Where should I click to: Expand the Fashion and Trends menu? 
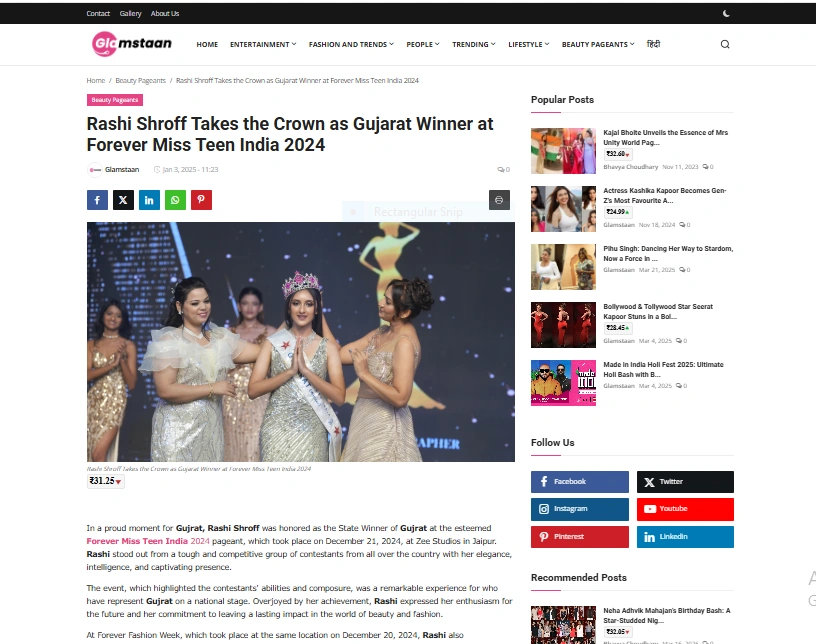pos(351,44)
